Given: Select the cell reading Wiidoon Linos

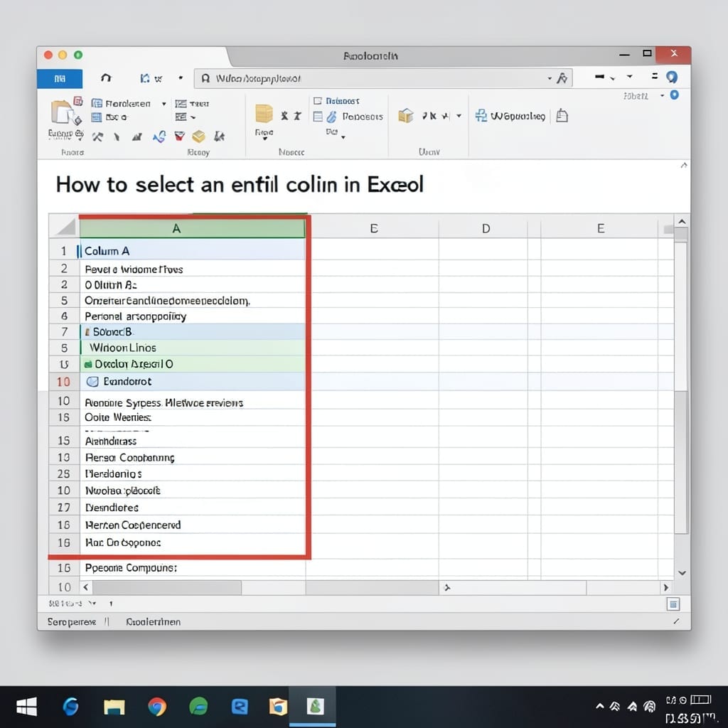Looking at the screenshot, I should click(x=192, y=348).
